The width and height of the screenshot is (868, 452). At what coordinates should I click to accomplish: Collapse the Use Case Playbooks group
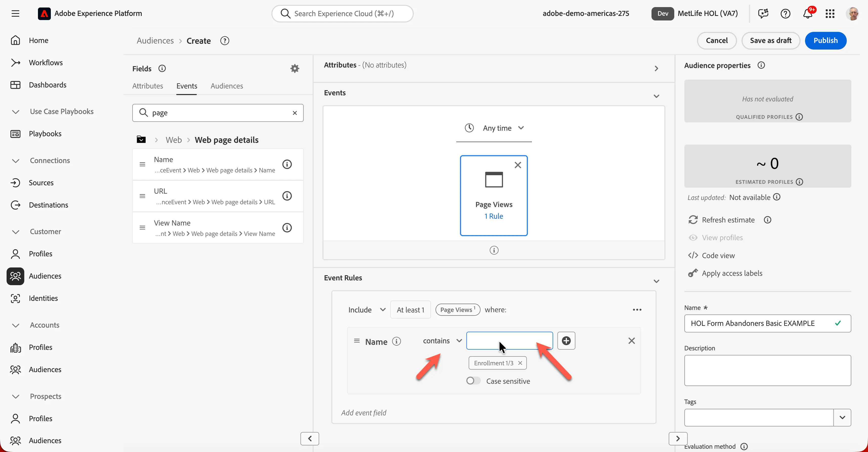(x=15, y=111)
